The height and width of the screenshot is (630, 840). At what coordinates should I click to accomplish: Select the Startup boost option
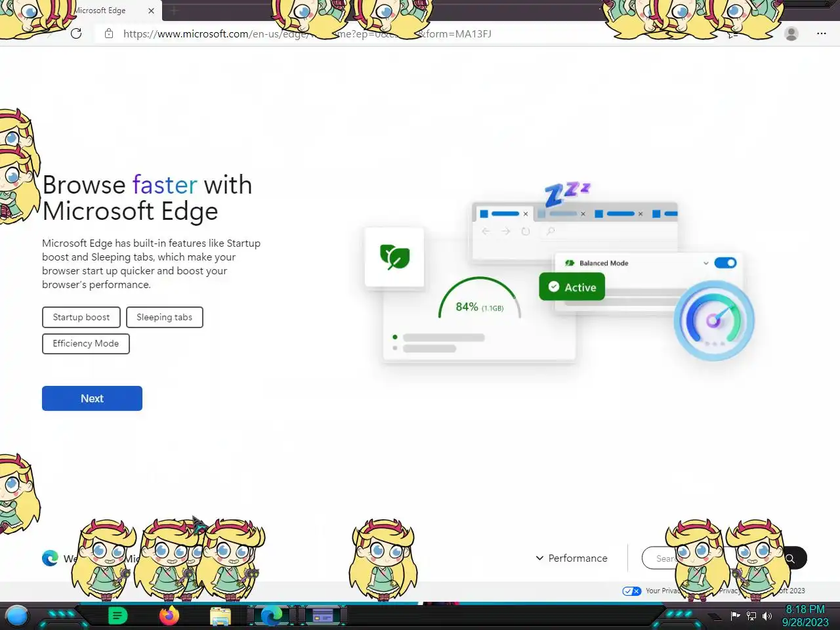(x=81, y=317)
